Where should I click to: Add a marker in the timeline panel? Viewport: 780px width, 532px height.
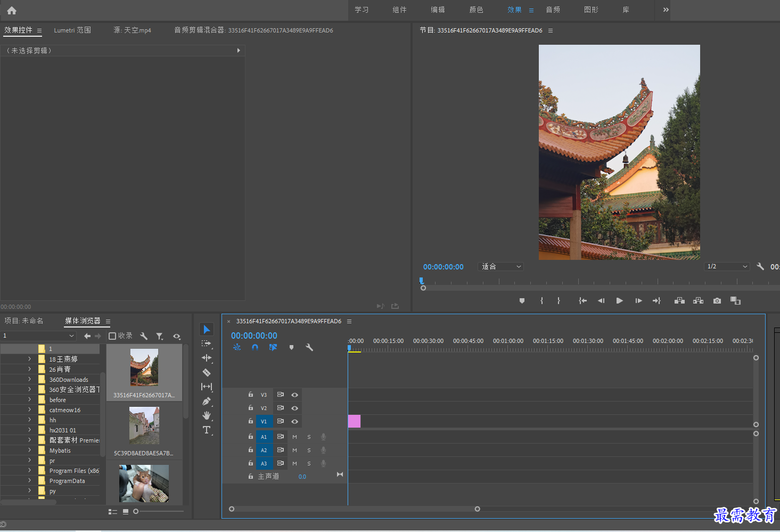pyautogui.click(x=291, y=347)
